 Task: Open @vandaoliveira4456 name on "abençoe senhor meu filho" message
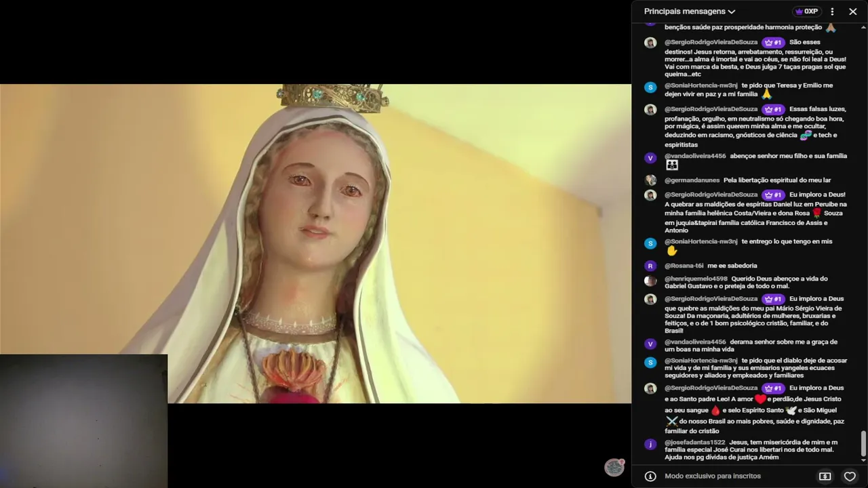[x=695, y=156]
